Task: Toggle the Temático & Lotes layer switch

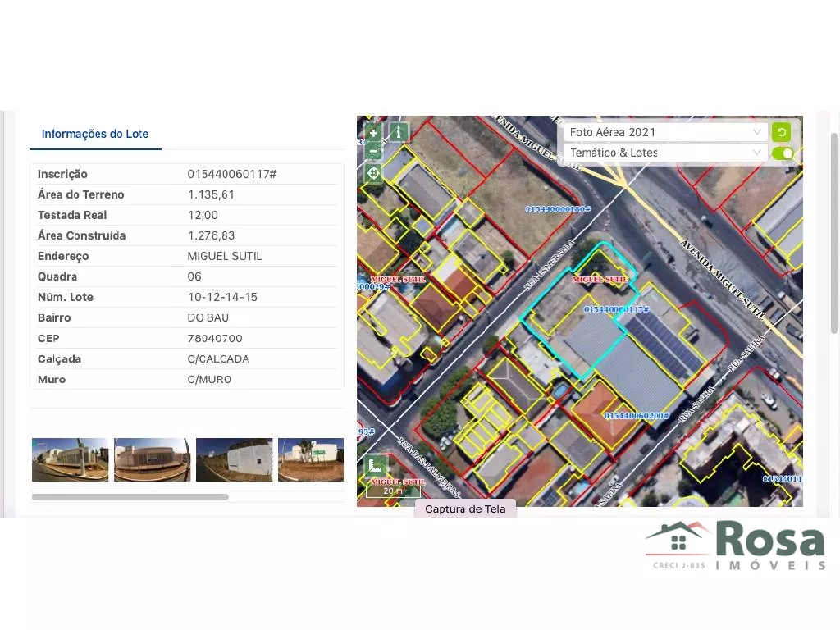Action: [x=783, y=153]
